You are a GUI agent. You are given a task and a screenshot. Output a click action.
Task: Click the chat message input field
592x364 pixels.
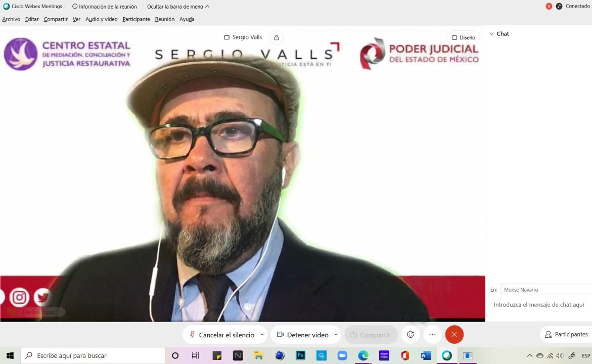pos(539,305)
